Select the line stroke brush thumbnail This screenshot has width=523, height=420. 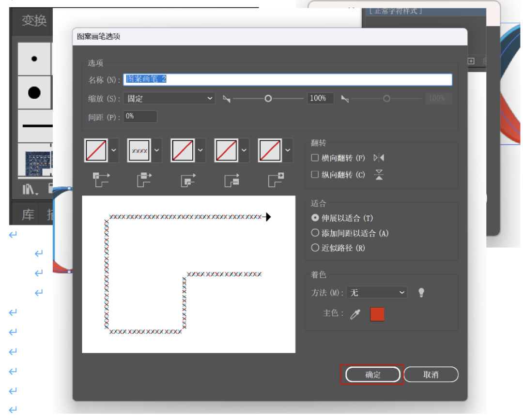(x=35, y=126)
